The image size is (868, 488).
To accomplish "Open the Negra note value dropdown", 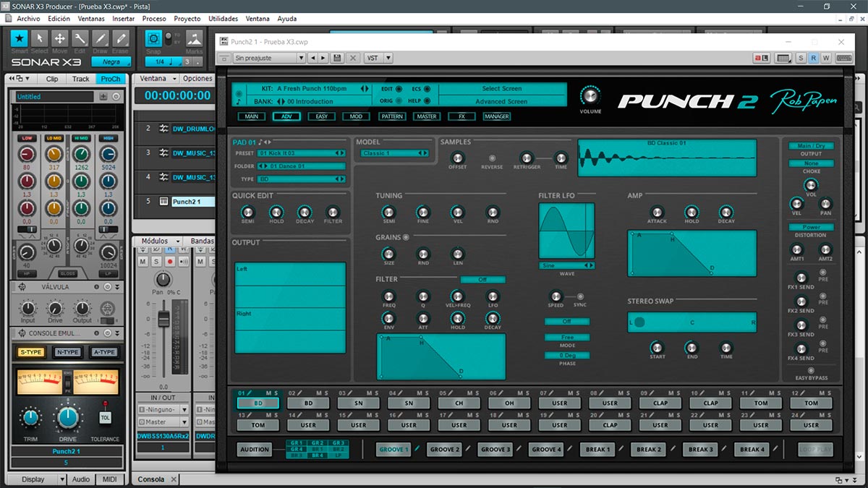I will tap(111, 62).
